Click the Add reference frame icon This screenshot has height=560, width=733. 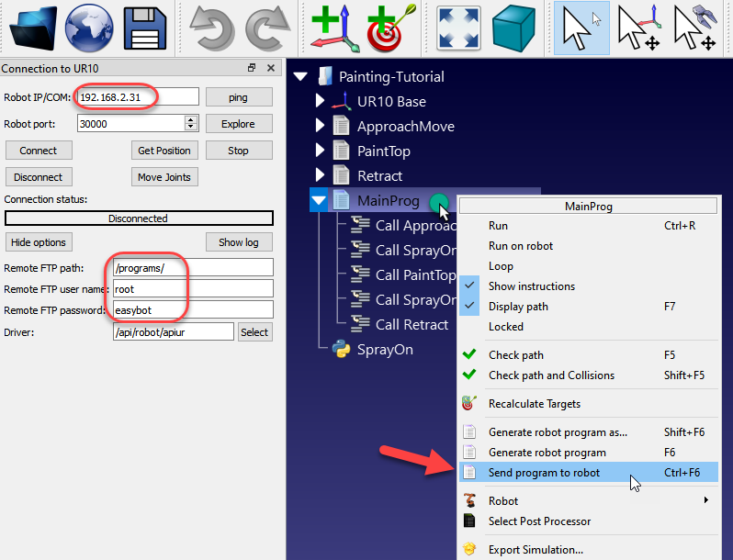tap(334, 28)
